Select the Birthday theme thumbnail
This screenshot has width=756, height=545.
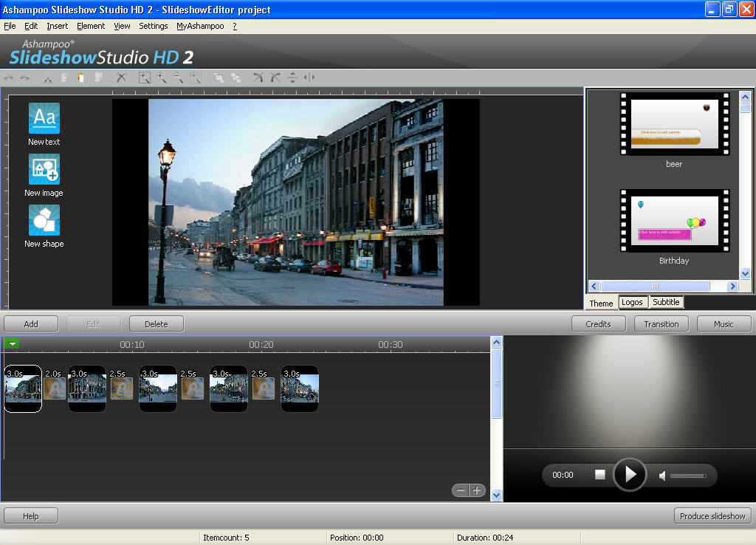coord(674,220)
